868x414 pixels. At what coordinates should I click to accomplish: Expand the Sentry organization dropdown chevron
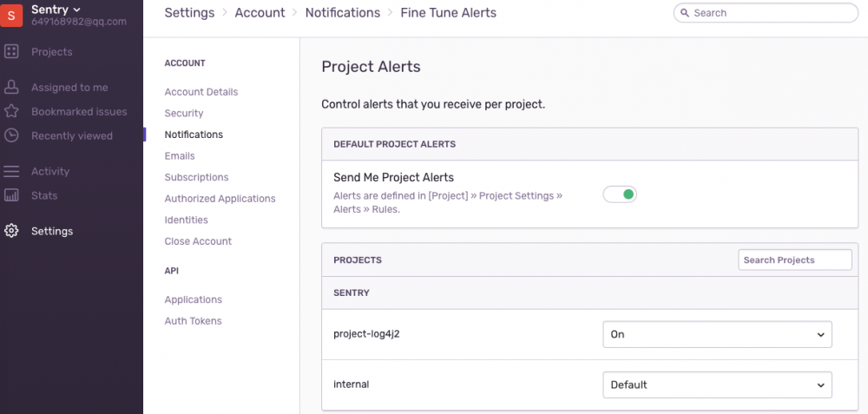click(x=76, y=10)
